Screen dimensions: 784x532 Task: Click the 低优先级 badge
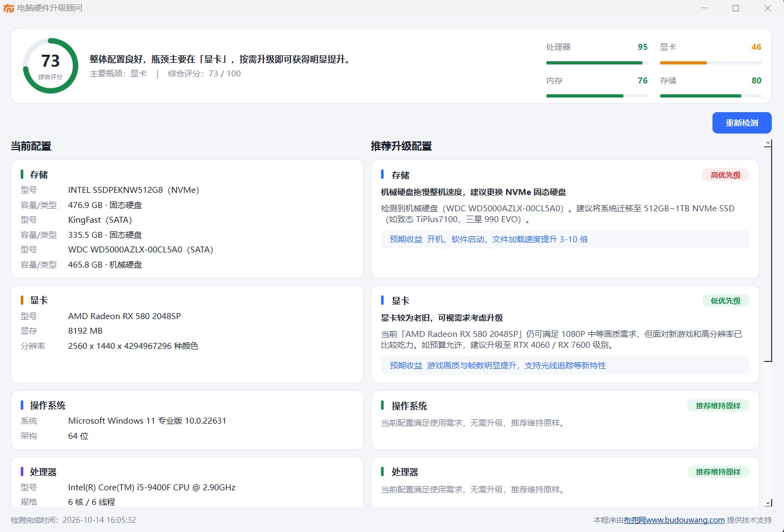tap(725, 301)
